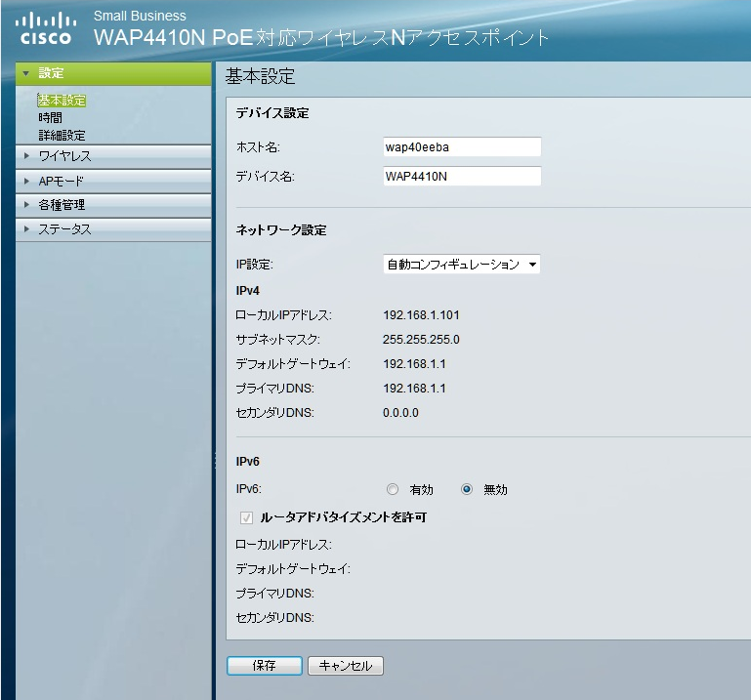Select the secondary DNS value 0.0.0.0
This screenshot has width=751, height=700.
click(400, 413)
